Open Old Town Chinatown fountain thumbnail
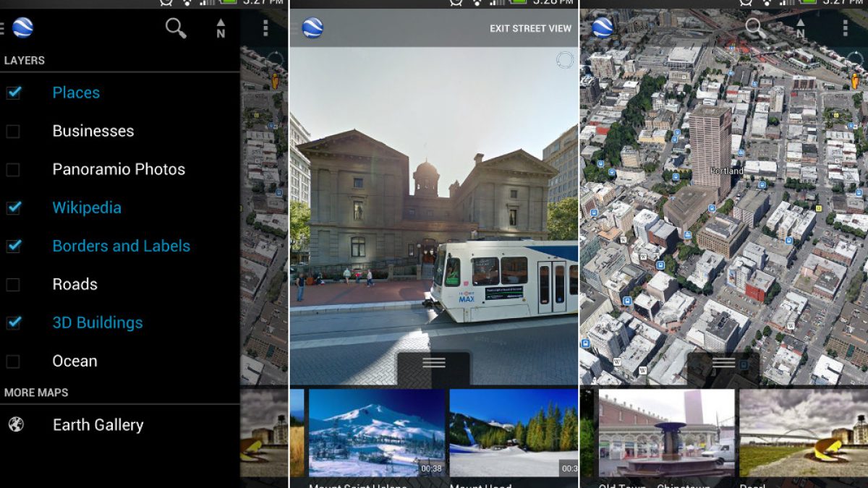Viewport: 868px width, 488px height. pos(665,432)
